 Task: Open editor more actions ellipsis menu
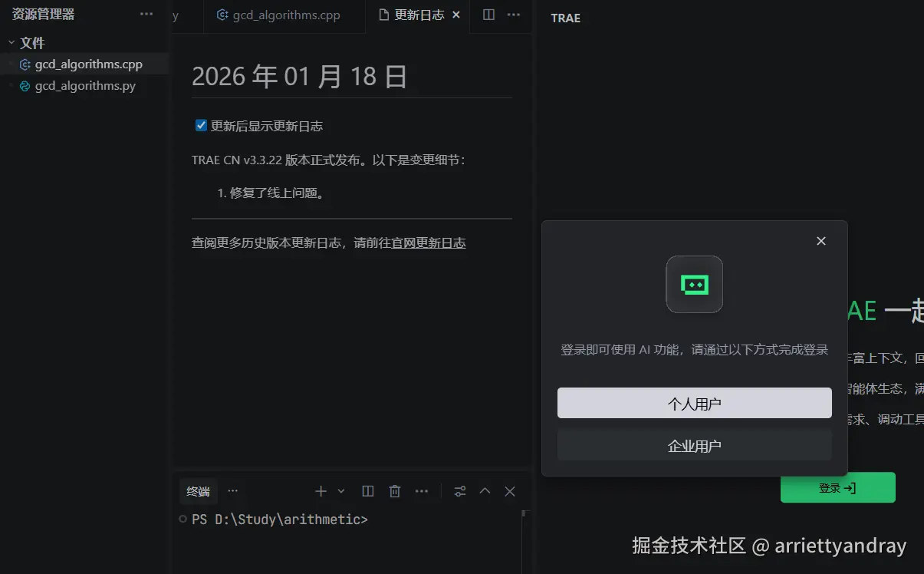514,15
